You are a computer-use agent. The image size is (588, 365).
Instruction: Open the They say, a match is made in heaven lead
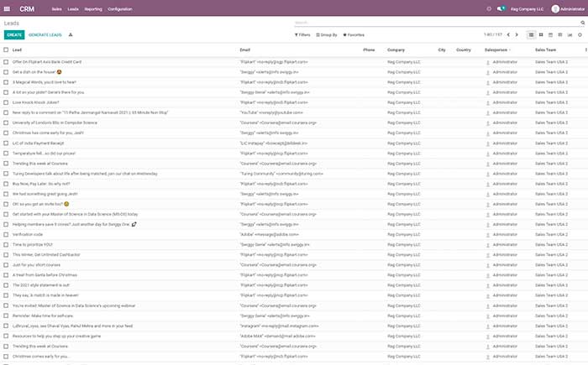click(45, 295)
